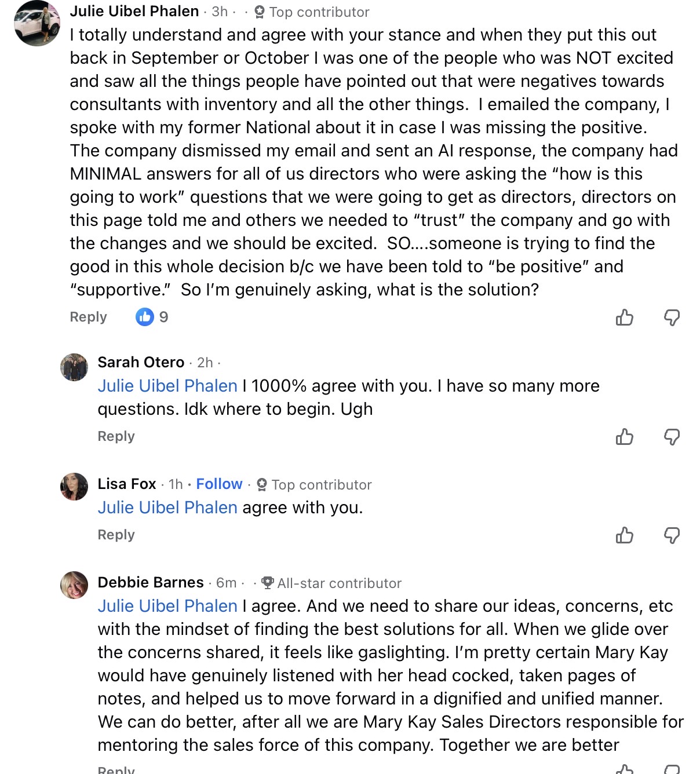The height and width of the screenshot is (774, 700).
Task: Open Julie Uibel Phalen mention in Sarah's reply
Action: point(167,386)
